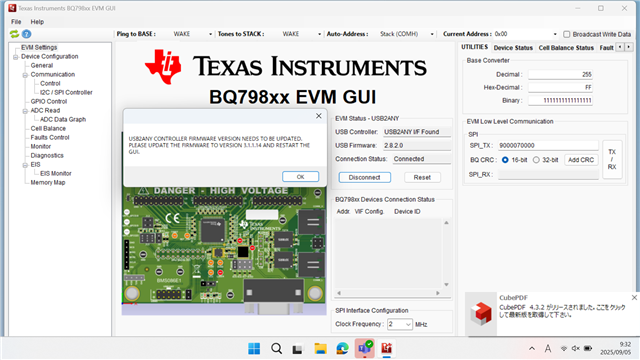640x360 pixels.
Task: Click the muted speaker volume tray icon
Action: point(576,349)
